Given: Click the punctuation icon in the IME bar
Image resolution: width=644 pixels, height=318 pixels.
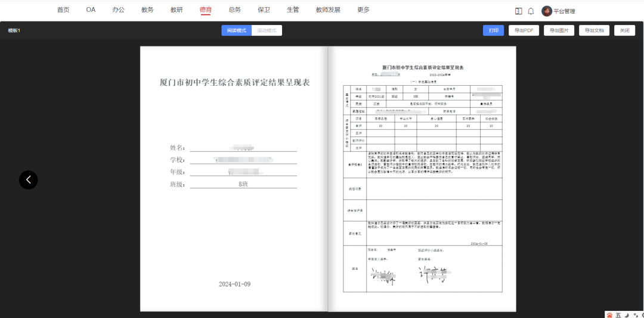Looking at the screenshot, I should click(x=634, y=314).
